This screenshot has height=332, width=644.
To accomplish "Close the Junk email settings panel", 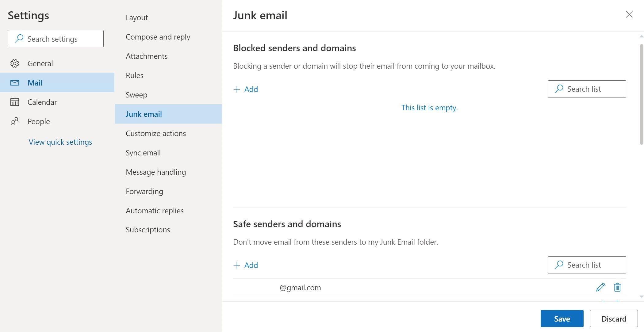I will coord(629,14).
